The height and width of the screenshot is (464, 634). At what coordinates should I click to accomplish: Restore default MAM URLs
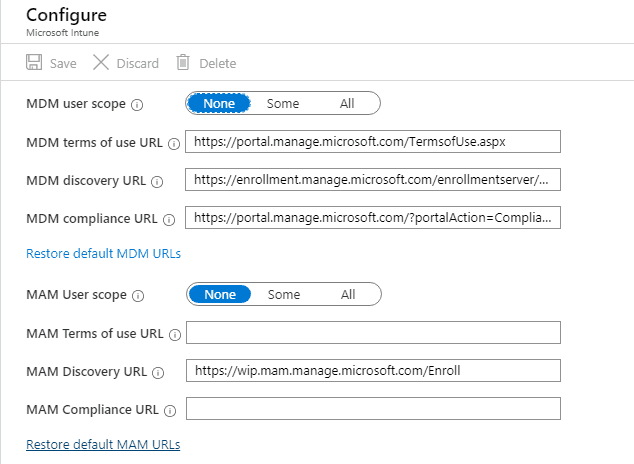[103, 444]
